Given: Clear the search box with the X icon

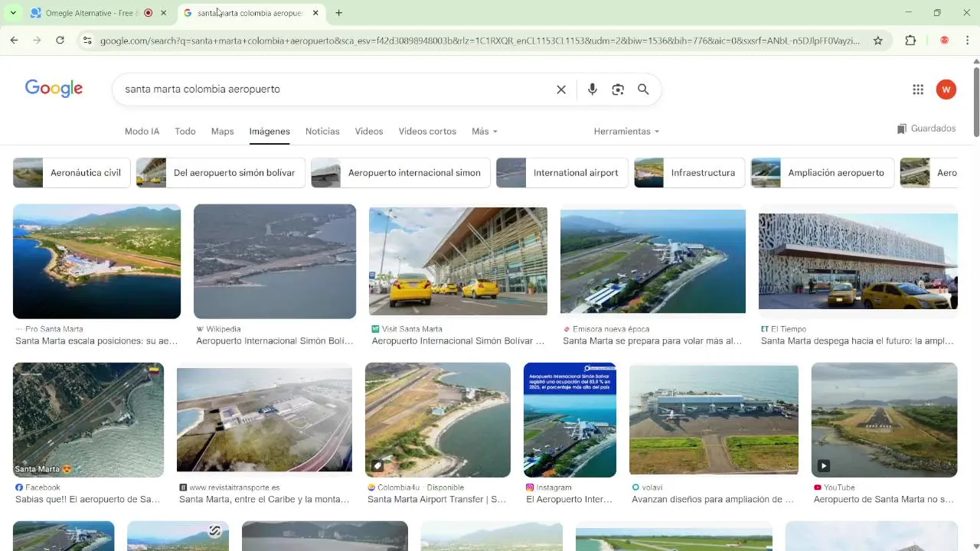Looking at the screenshot, I should [561, 90].
